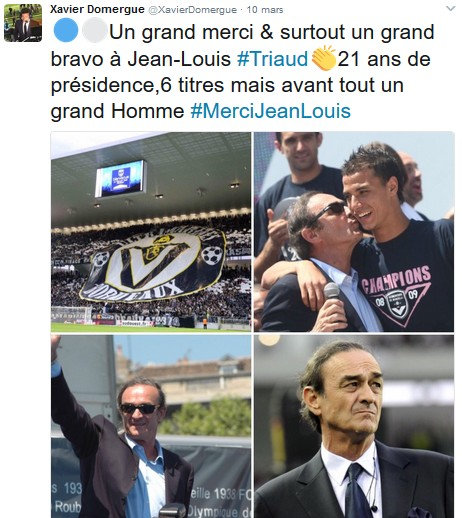Viewport: 462px width, 518px height.
Task: Click the white circle emoji
Action: (x=94, y=30)
